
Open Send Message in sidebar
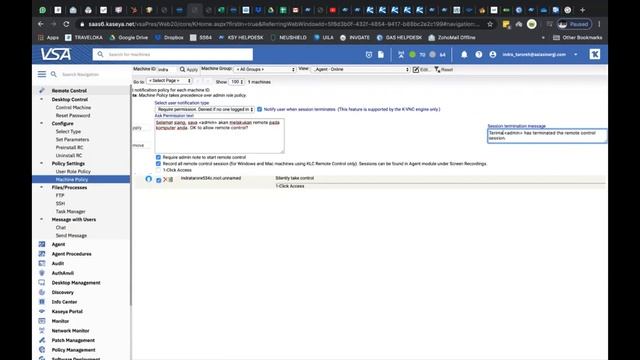point(71,236)
